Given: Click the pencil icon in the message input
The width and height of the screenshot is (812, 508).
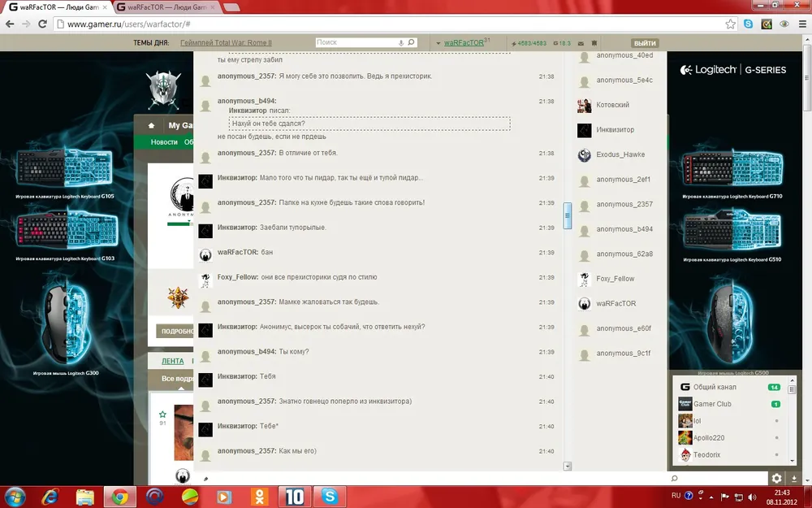Looking at the screenshot, I should click(x=205, y=479).
